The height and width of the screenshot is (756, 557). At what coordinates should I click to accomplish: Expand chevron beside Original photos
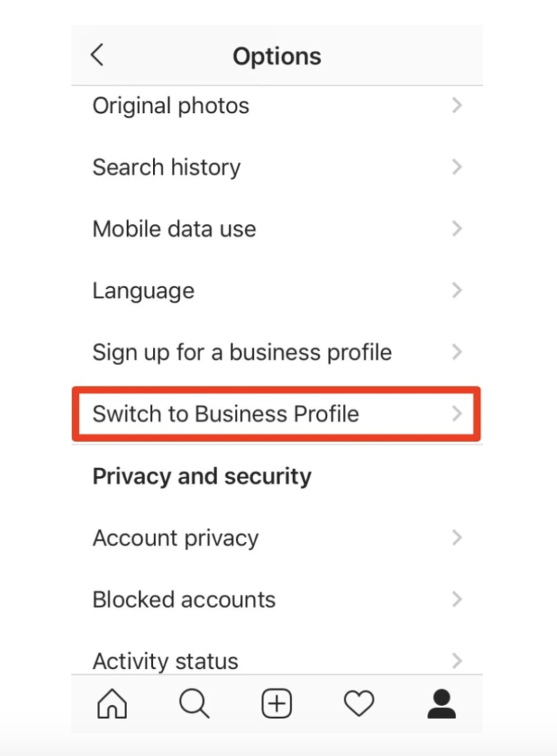tap(457, 105)
